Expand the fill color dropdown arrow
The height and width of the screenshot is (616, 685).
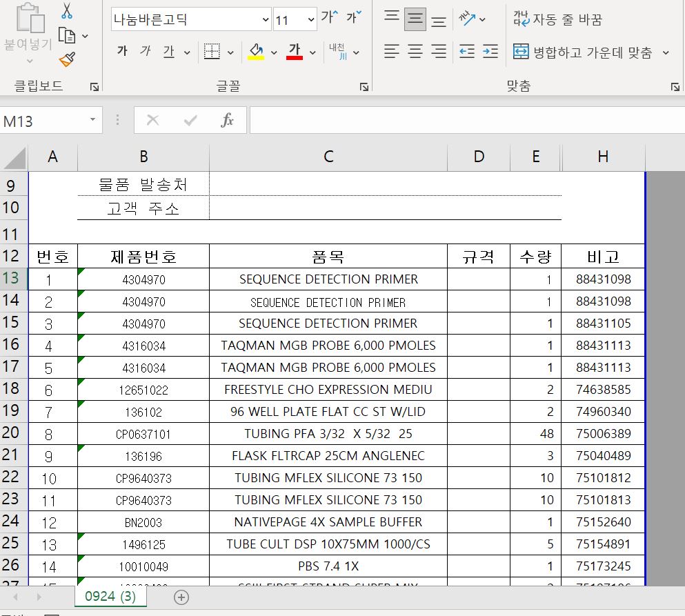pyautogui.click(x=274, y=53)
